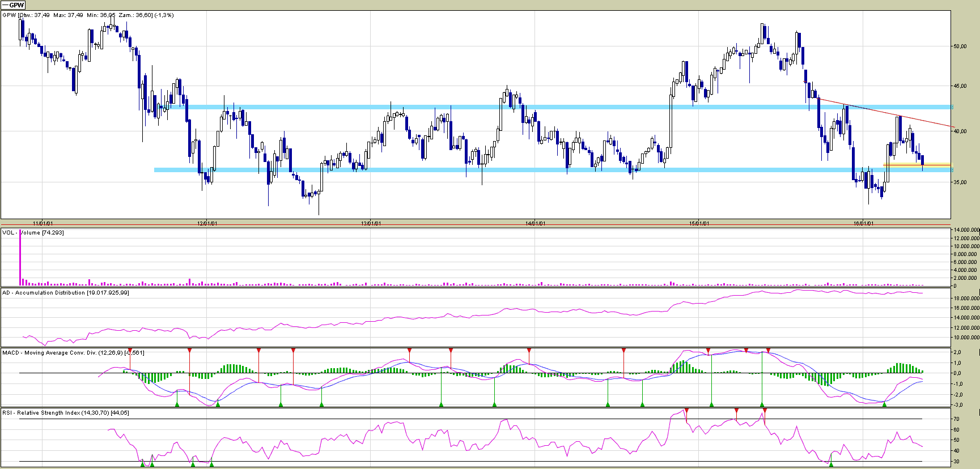Grab handle at right end of lower blue band
This screenshot has width=980, height=469.
[952, 170]
